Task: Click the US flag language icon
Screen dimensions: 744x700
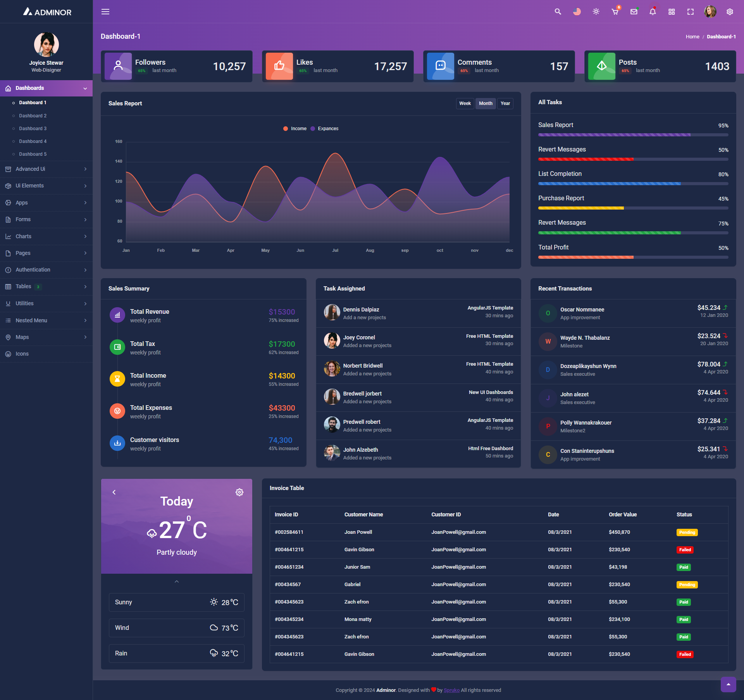Action: tap(577, 12)
